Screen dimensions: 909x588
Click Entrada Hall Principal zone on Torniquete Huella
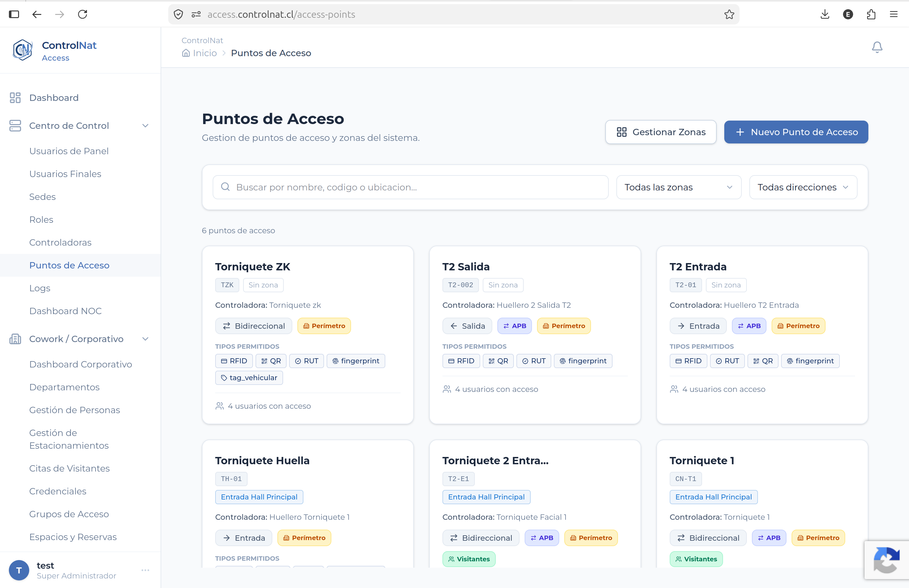pyautogui.click(x=259, y=497)
